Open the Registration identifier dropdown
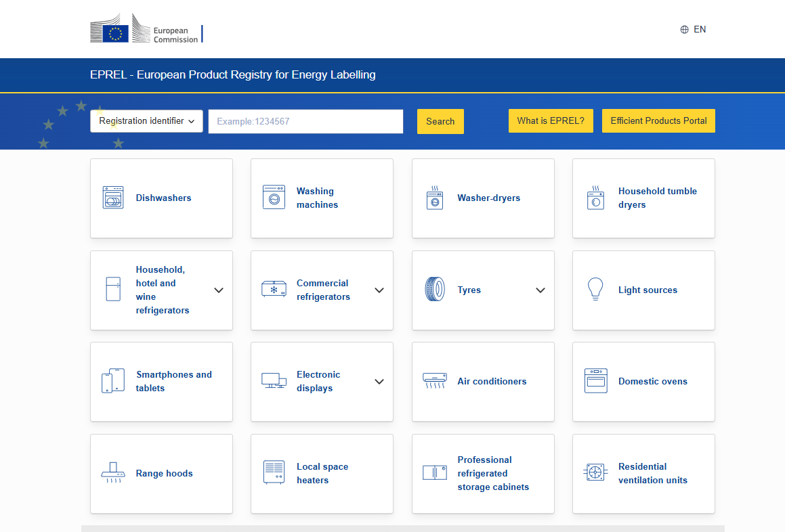 click(x=146, y=121)
